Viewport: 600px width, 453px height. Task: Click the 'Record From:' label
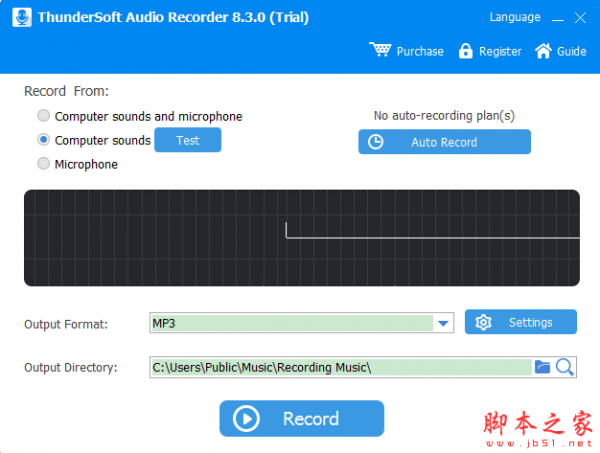point(67,91)
